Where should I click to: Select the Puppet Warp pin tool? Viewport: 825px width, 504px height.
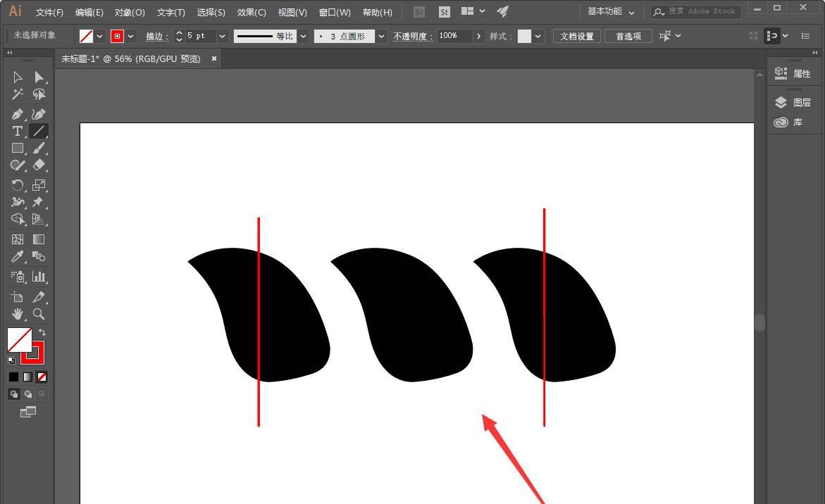39,202
